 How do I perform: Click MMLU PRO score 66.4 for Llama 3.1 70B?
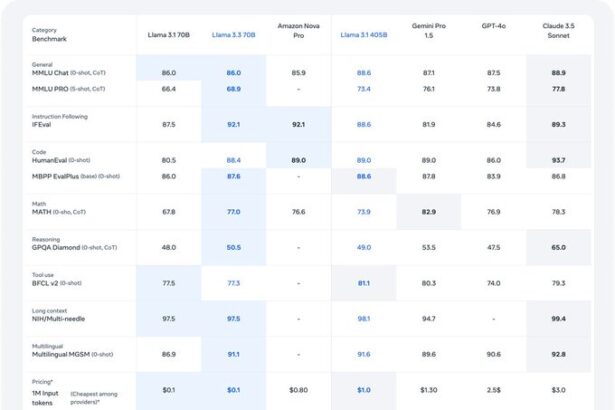tap(169, 89)
